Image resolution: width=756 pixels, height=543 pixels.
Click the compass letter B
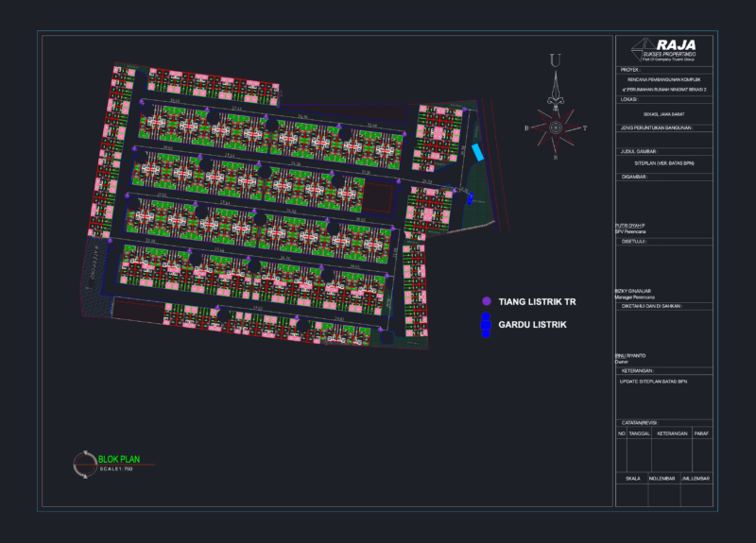point(526,127)
